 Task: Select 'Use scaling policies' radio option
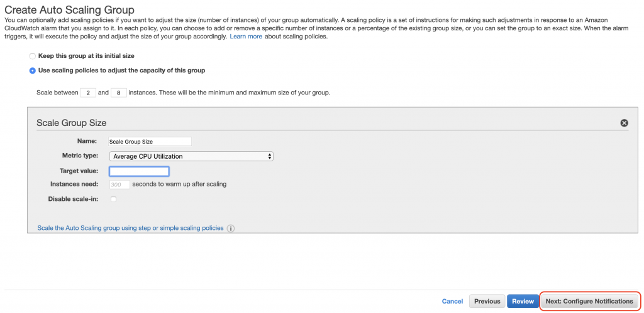33,71
